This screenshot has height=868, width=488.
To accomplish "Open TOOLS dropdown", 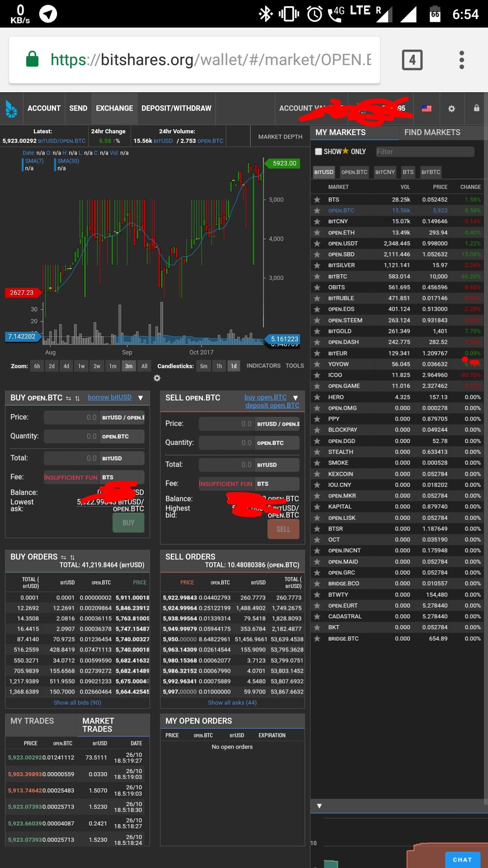I will click(295, 366).
